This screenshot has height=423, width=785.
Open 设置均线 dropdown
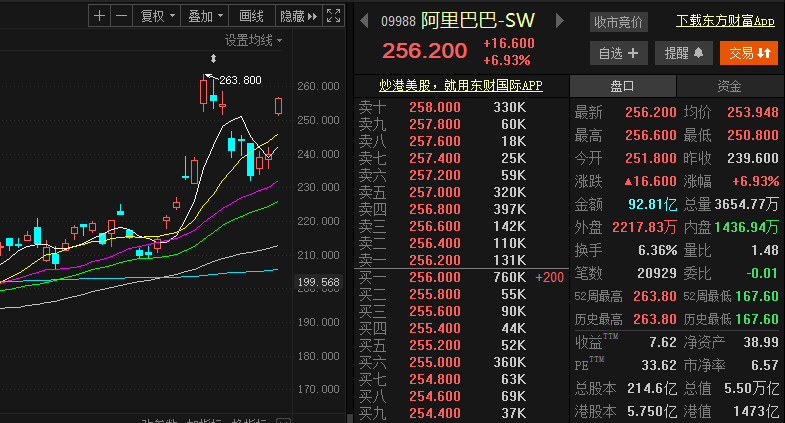253,40
